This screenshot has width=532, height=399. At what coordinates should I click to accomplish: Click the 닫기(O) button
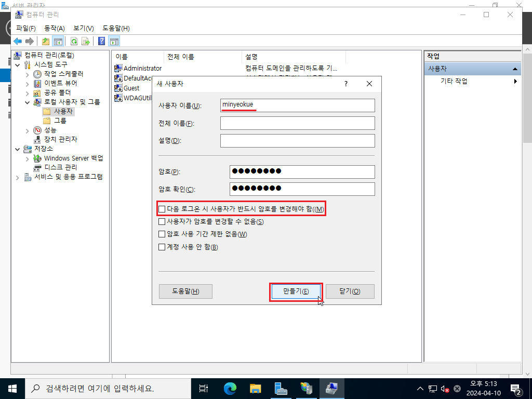tap(350, 291)
